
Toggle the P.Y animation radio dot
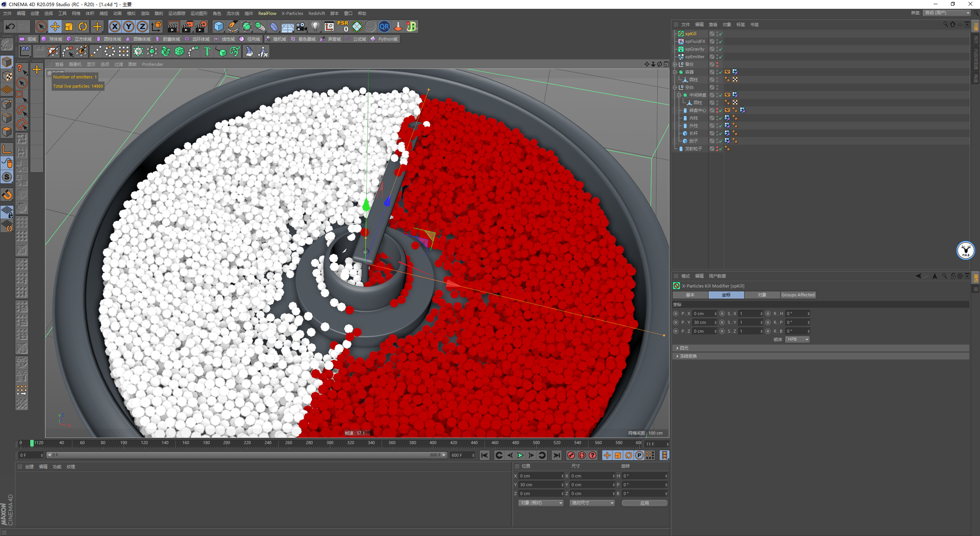[676, 322]
